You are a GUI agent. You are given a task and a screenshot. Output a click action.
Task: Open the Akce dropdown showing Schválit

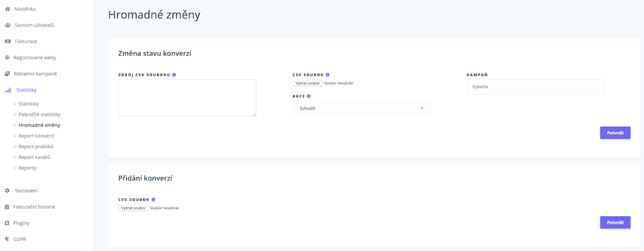[361, 108]
